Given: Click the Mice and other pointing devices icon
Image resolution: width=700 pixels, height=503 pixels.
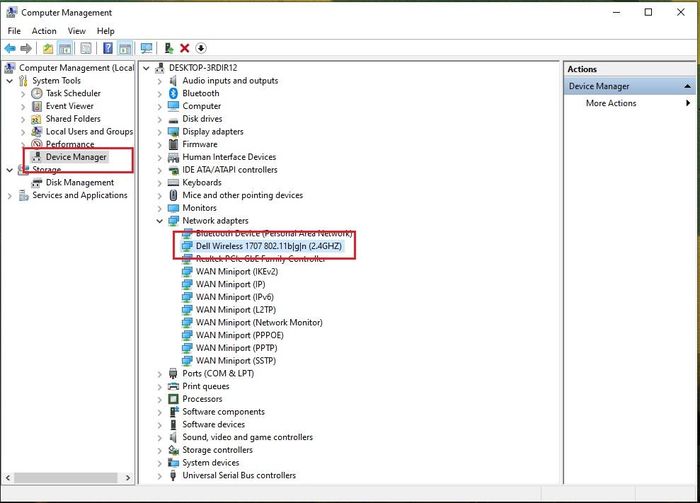Looking at the screenshot, I should (173, 195).
